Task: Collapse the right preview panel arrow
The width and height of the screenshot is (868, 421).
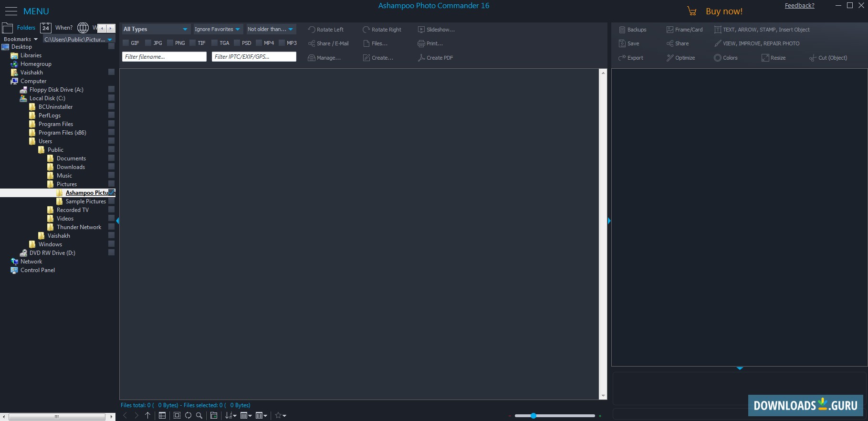Action: (x=609, y=221)
